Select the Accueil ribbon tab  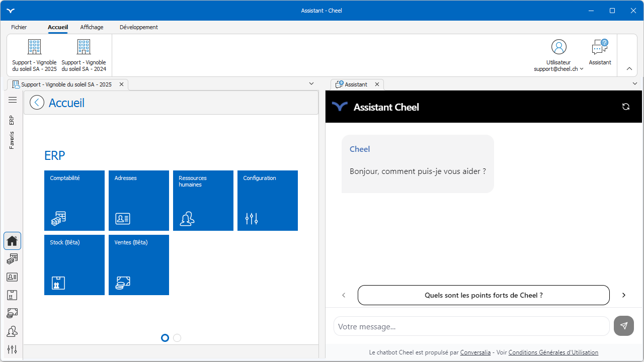[x=58, y=27]
